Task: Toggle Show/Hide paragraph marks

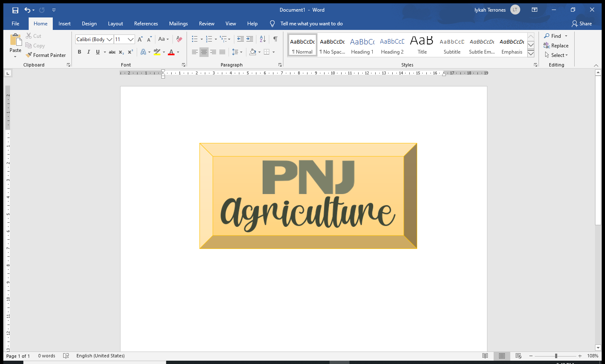Action: point(275,39)
